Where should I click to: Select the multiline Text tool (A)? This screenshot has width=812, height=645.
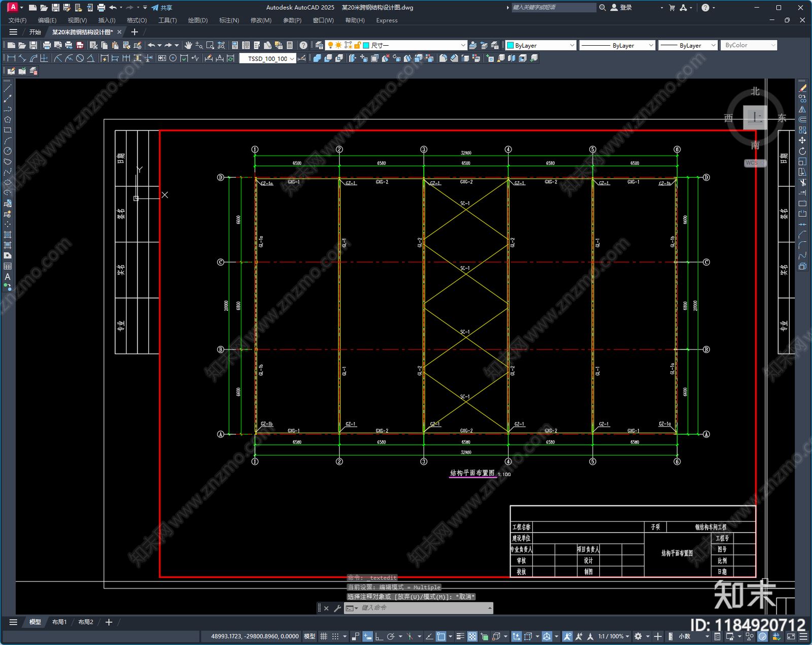tap(8, 277)
